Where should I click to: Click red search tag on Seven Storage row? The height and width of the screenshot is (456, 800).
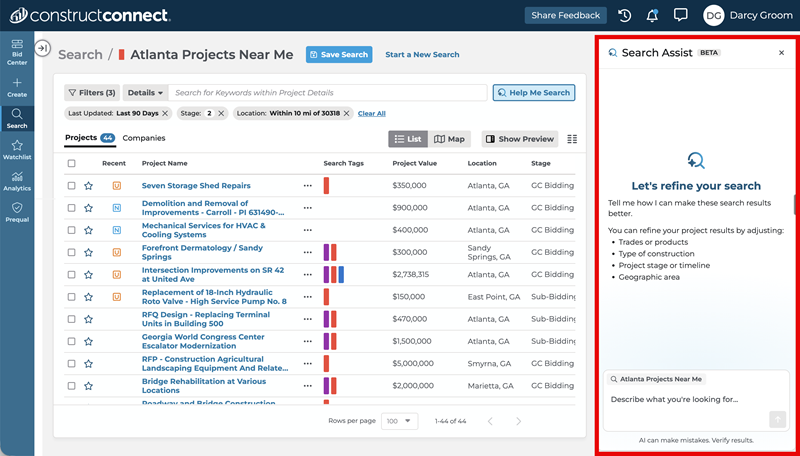tap(327, 186)
